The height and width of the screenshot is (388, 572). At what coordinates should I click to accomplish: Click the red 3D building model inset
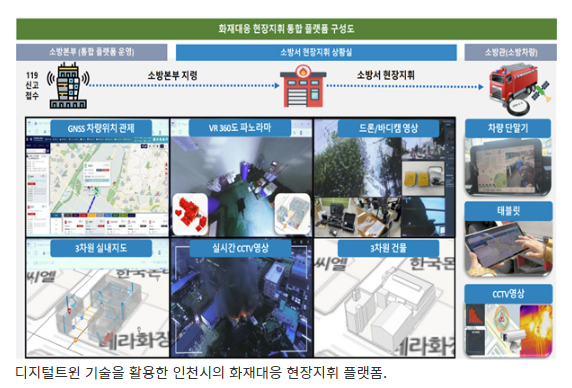click(x=190, y=214)
